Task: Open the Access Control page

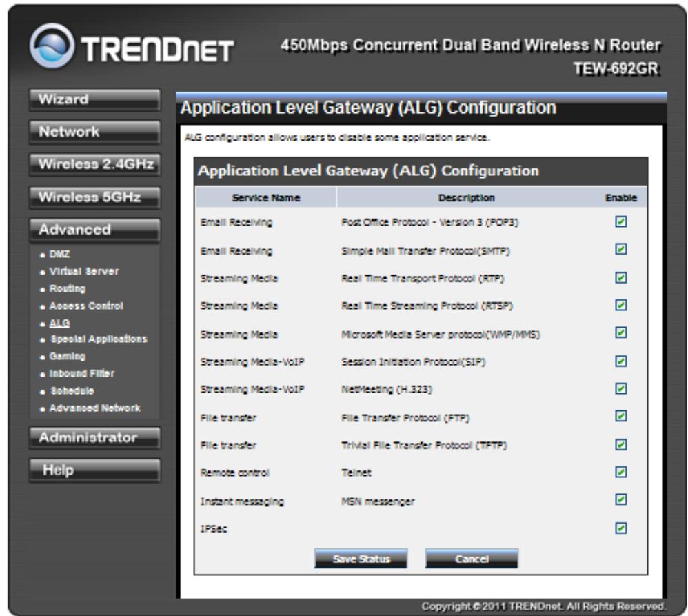Action: [86, 306]
